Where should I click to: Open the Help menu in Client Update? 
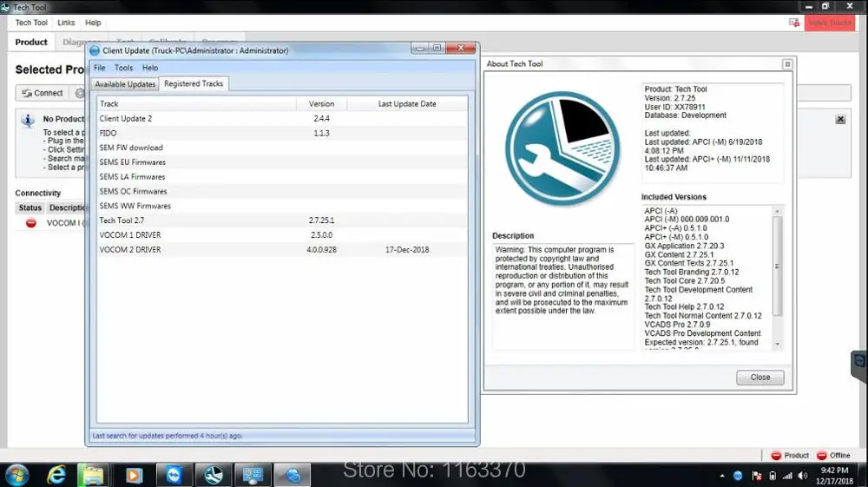[150, 68]
